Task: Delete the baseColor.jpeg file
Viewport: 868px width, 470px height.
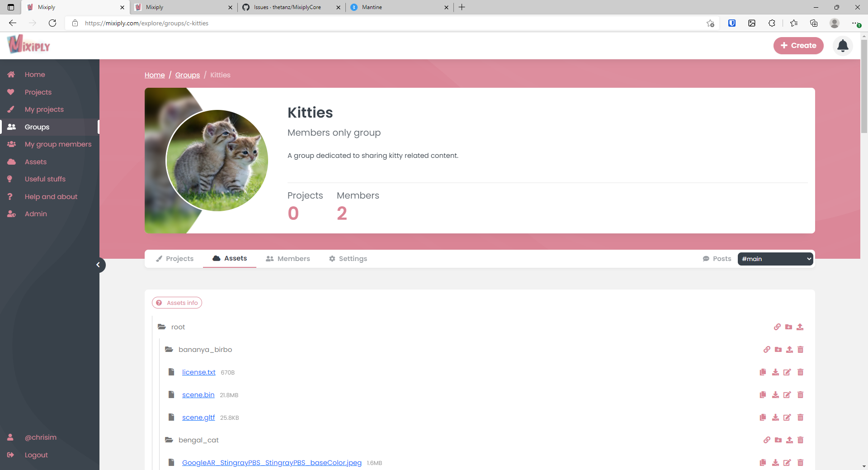Action: (x=801, y=462)
